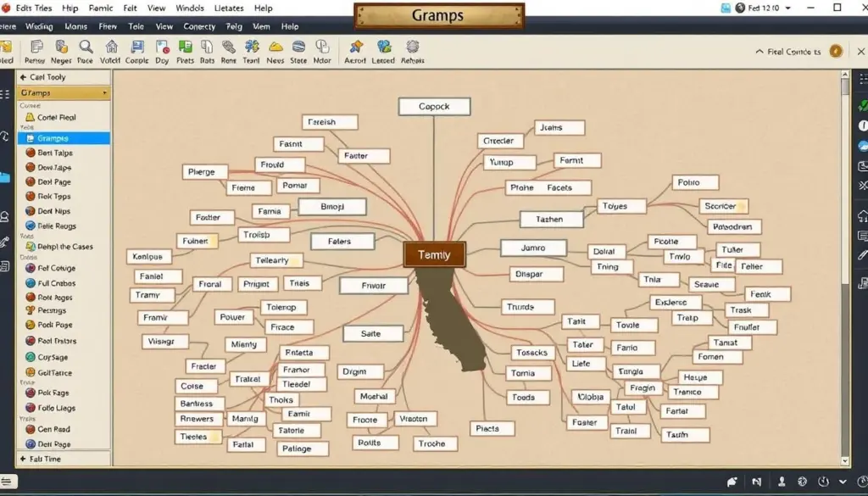This screenshot has width=868, height=496.
Task: Click the Rats toolbar icon
Action: click(x=207, y=47)
